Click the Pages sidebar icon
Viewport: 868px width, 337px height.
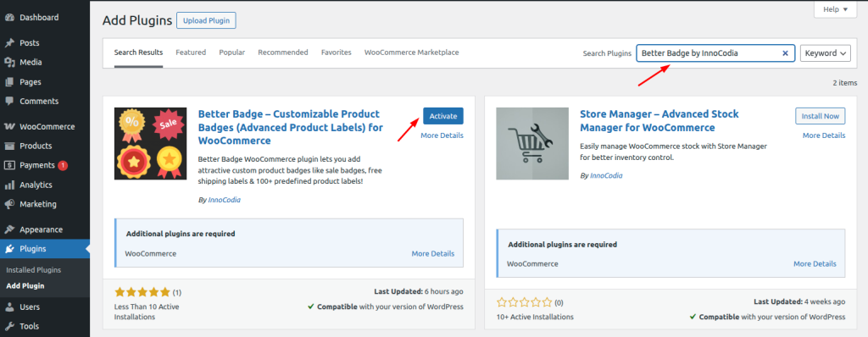click(x=9, y=82)
